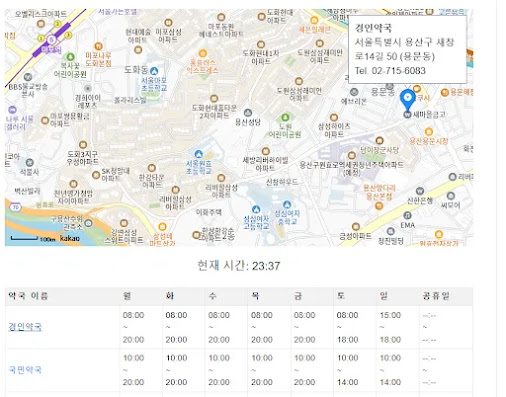Click the 서울마포초등학교 school icon
Viewport: 506px width, 397px height.
154,71
